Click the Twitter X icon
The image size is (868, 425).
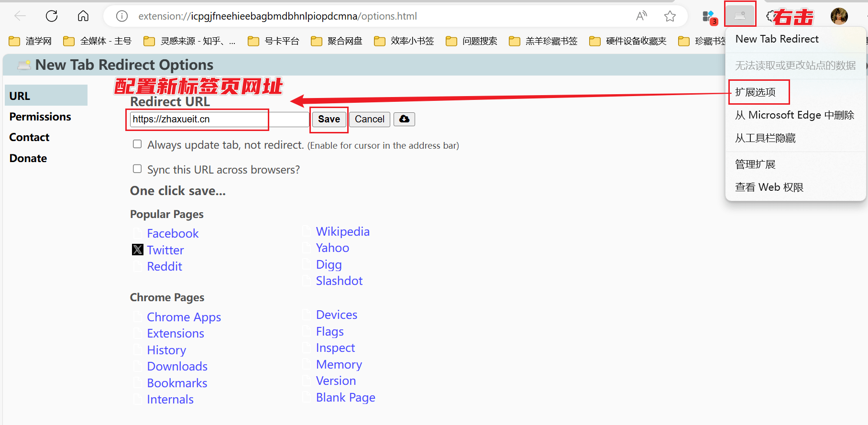click(x=138, y=250)
